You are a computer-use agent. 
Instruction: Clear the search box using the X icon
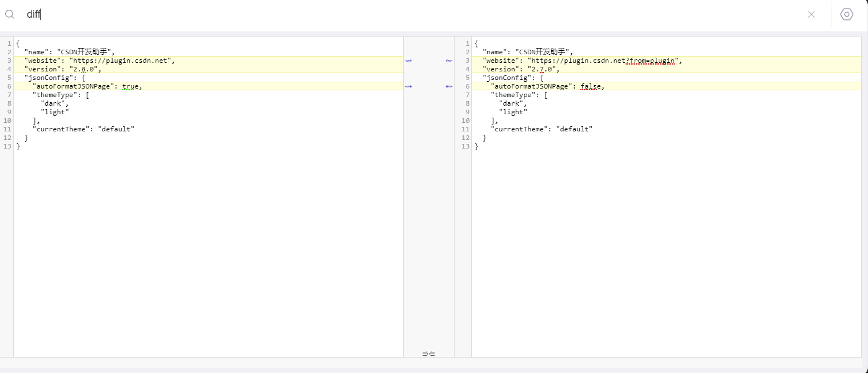pyautogui.click(x=811, y=14)
